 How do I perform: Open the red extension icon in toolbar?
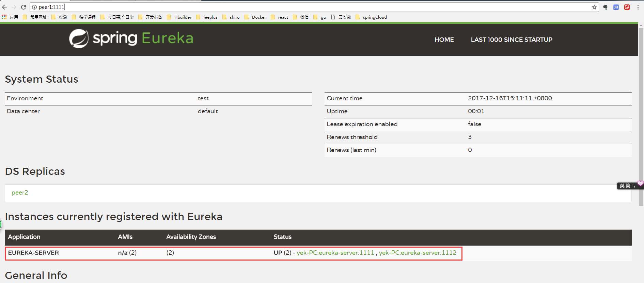click(x=627, y=7)
